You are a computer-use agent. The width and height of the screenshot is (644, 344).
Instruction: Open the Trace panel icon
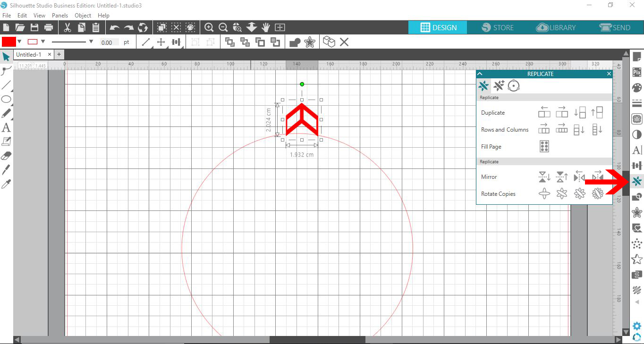pos(637,119)
